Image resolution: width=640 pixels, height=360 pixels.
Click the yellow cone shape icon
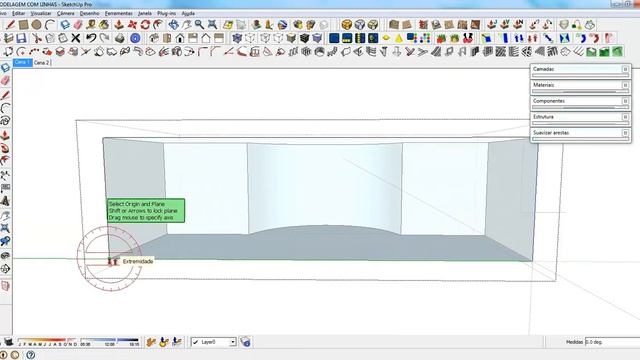pos(399,38)
